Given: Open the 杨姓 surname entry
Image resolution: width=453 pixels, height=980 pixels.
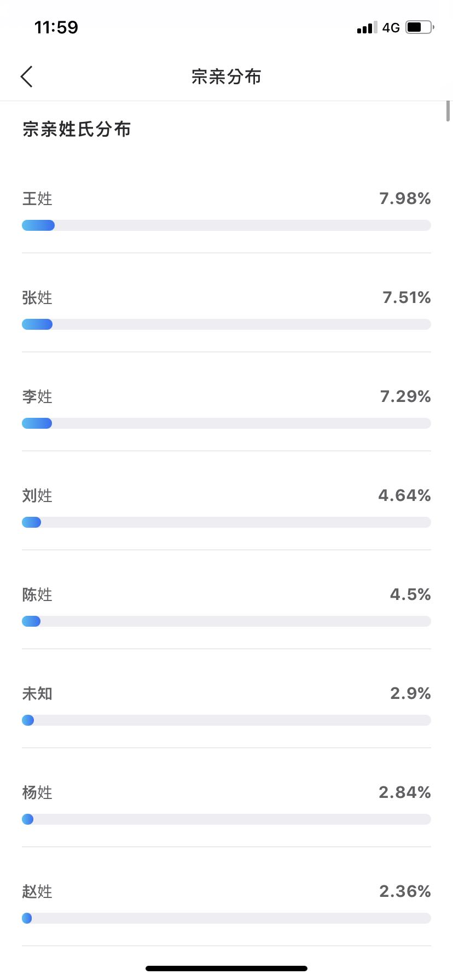Looking at the screenshot, I should 37,792.
